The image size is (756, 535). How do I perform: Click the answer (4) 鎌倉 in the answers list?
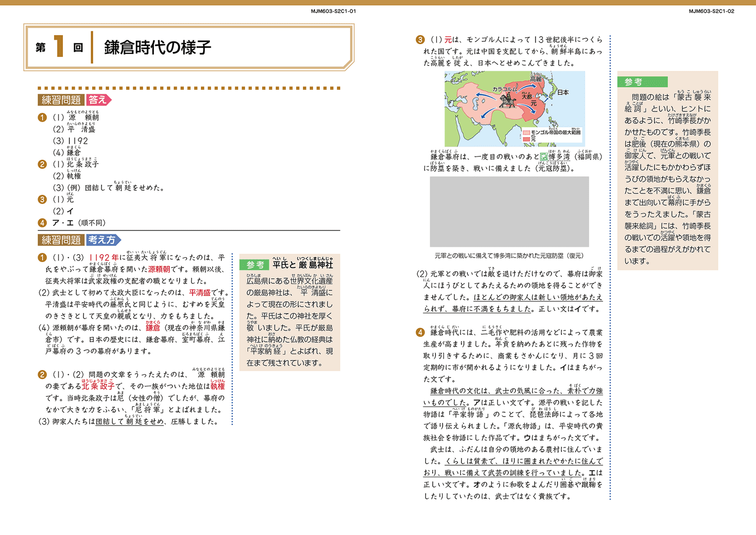pos(67,153)
